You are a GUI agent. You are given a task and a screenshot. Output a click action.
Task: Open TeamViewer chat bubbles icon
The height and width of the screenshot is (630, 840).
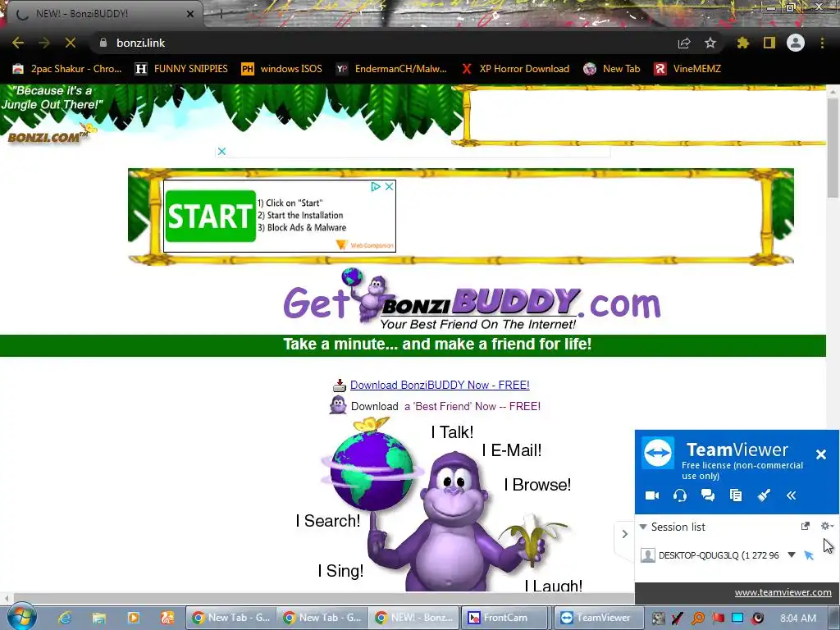click(708, 495)
